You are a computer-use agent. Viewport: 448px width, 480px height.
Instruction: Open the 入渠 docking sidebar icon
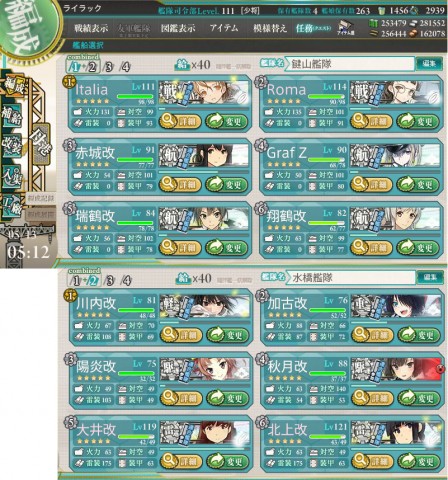coord(12,176)
